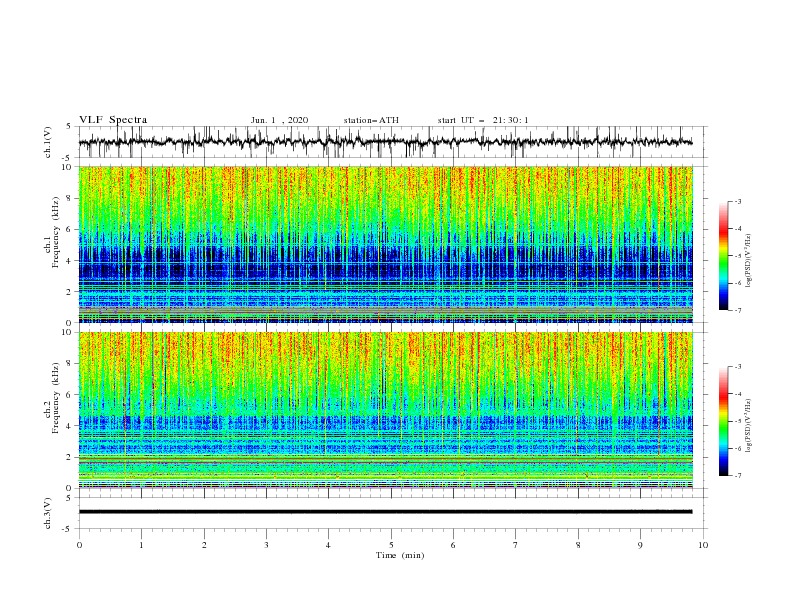Click the "4" kHz tick on ch.1 frequency axis

[x=70, y=261]
